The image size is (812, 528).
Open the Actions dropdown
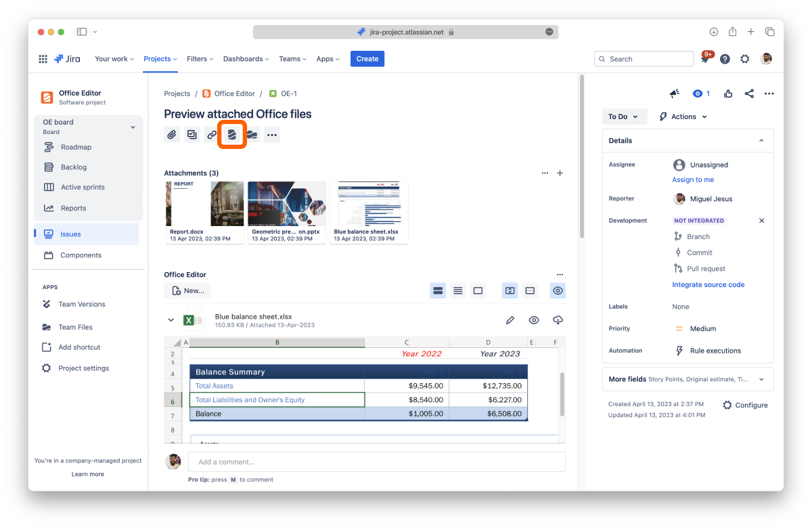click(683, 116)
